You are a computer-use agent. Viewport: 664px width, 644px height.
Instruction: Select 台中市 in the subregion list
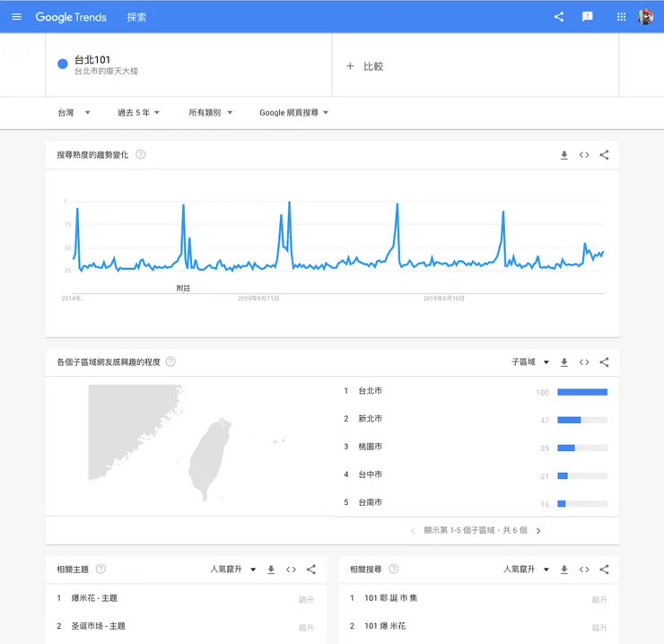pos(370,474)
